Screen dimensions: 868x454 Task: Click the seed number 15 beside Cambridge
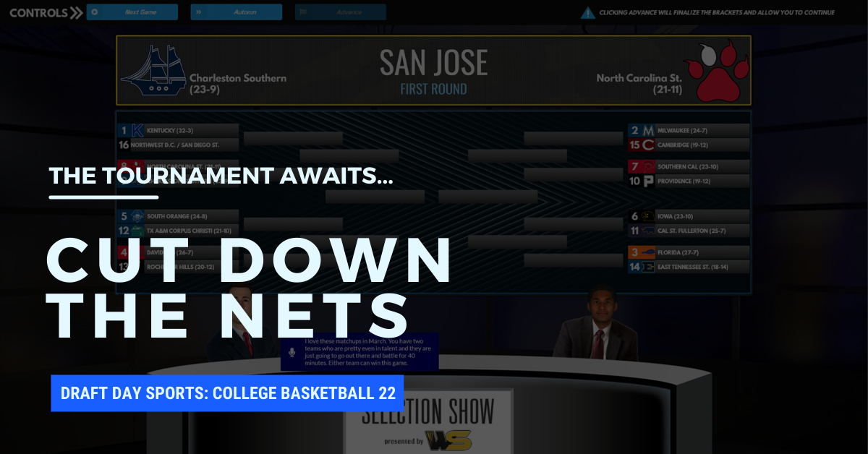[x=634, y=145]
